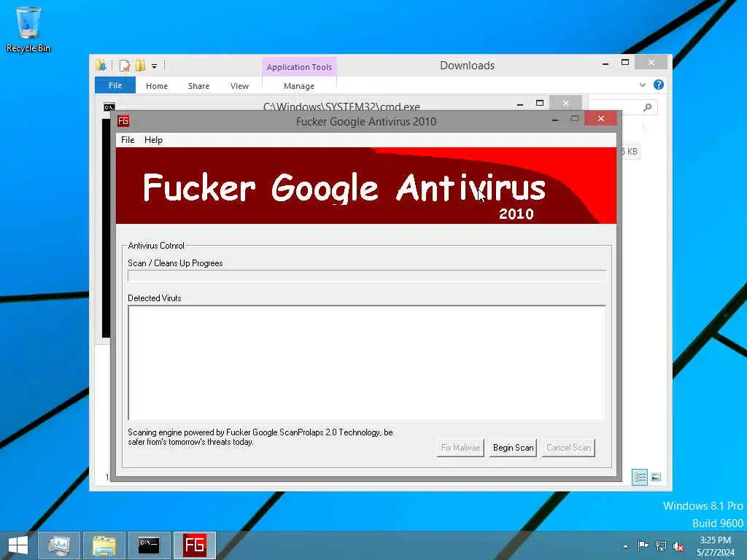Minimize the Downloads explorer window
Viewport: 747px width, 560px height.
tap(605, 63)
